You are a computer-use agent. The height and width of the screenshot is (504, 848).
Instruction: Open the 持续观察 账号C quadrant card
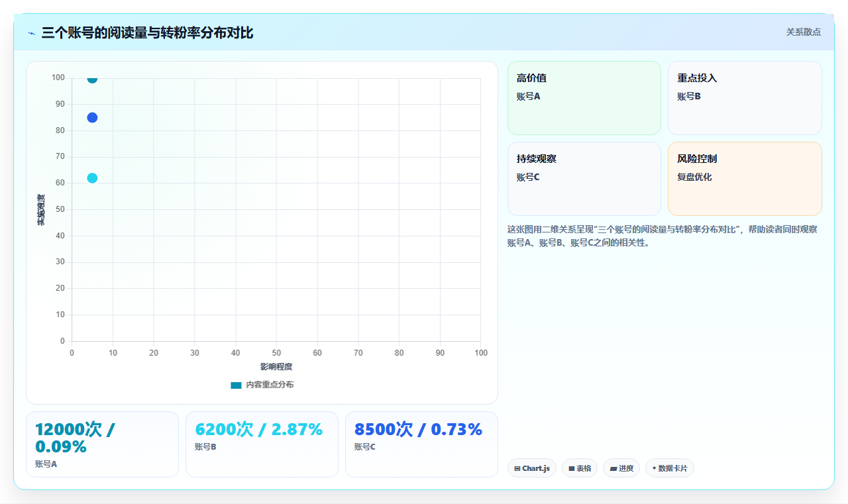[x=584, y=179]
